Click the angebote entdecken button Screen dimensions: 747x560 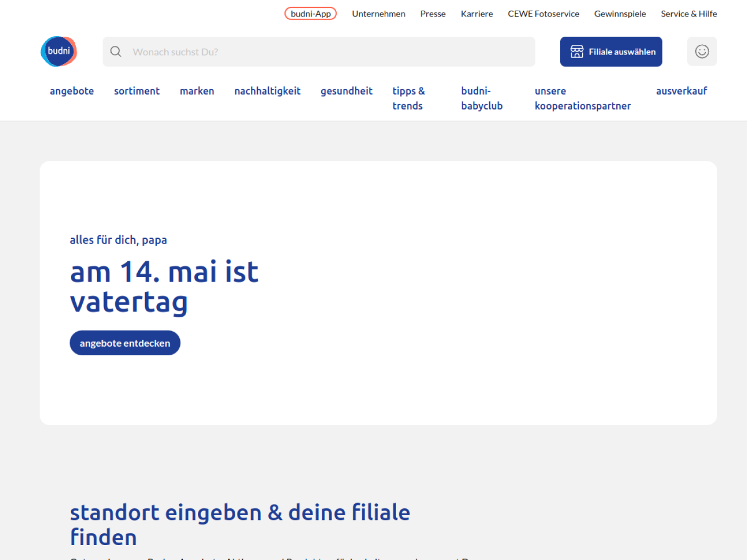[125, 343]
